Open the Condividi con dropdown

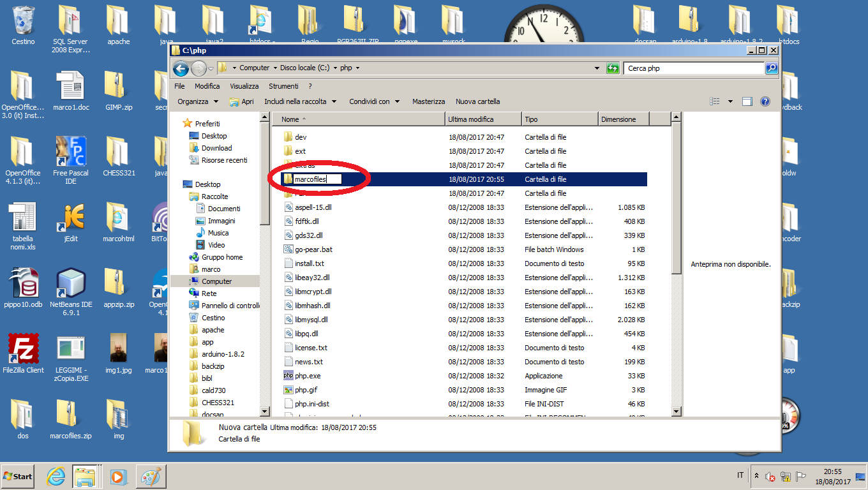[x=374, y=101]
